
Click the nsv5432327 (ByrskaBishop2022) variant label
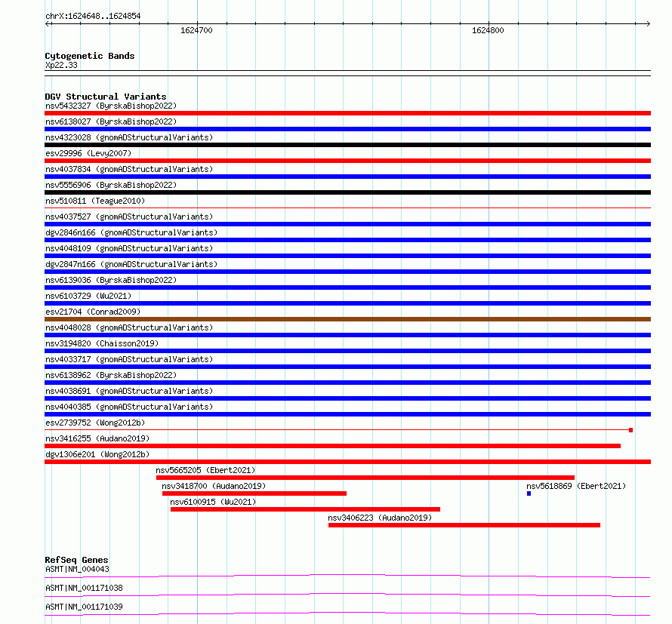(x=111, y=106)
